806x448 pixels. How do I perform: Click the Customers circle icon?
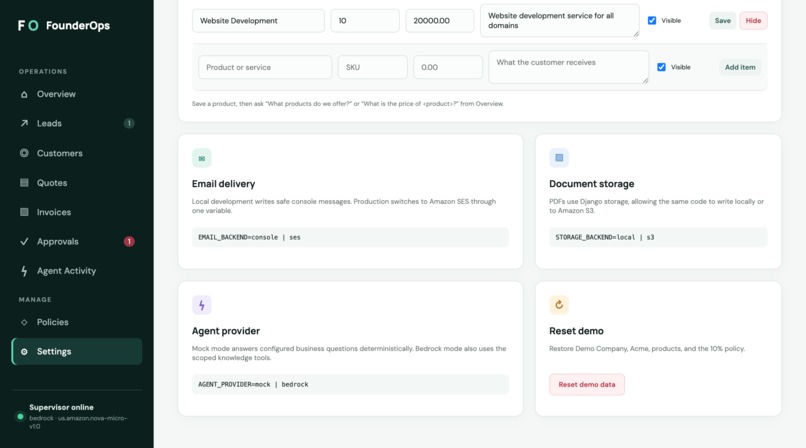point(24,153)
